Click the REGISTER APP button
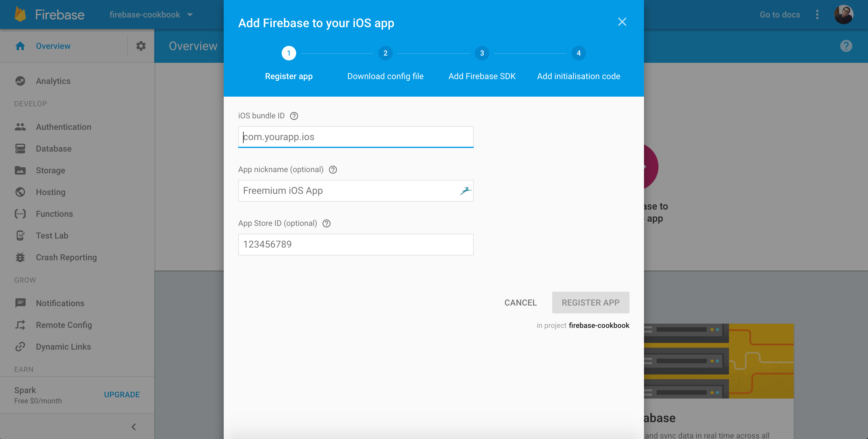The height and width of the screenshot is (439, 868). (x=591, y=302)
